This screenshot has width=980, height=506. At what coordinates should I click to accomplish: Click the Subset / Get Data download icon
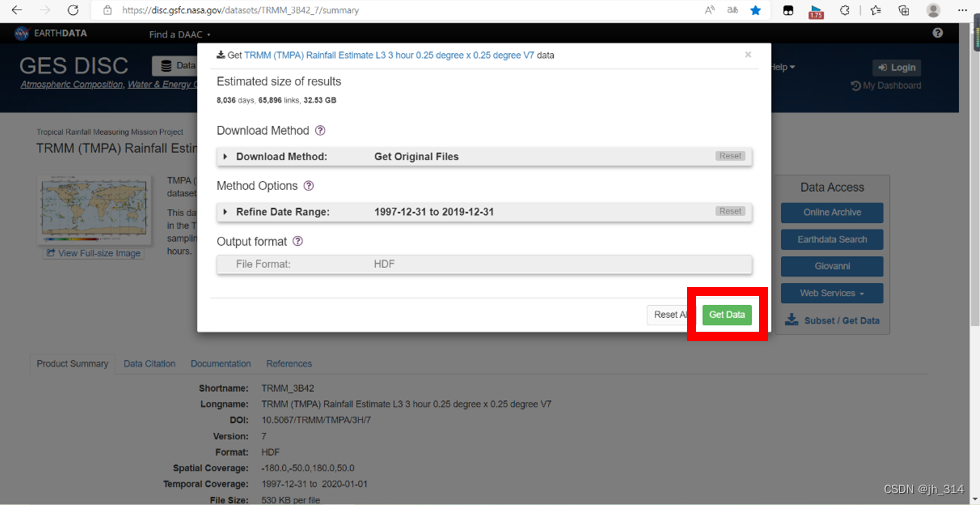(x=792, y=320)
